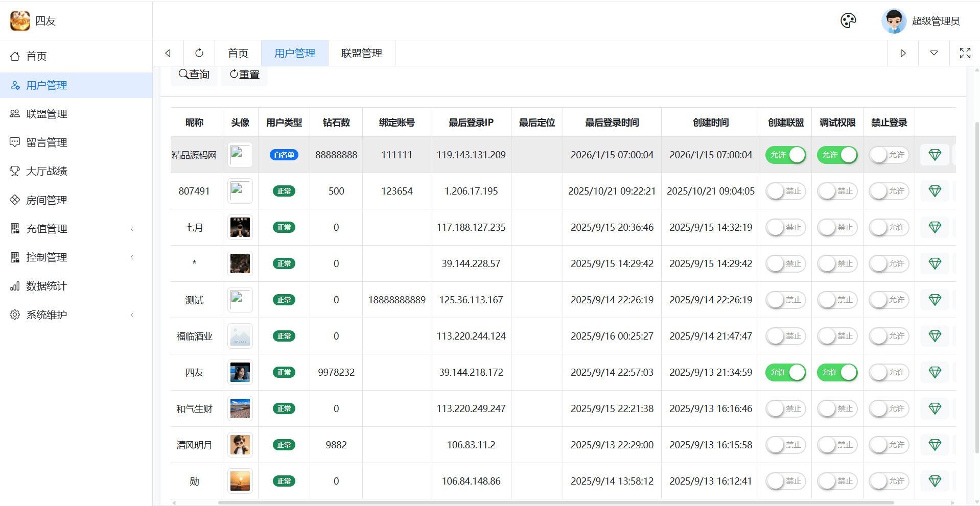The height and width of the screenshot is (506, 980).
Task: Click the refresh icon above the tab bar
Action: coord(199,53)
